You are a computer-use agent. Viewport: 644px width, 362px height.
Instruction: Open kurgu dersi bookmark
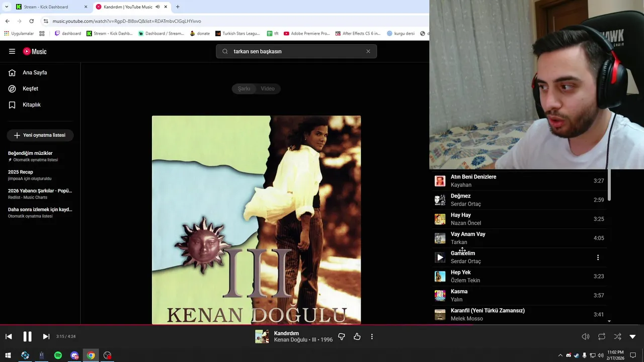(400, 34)
